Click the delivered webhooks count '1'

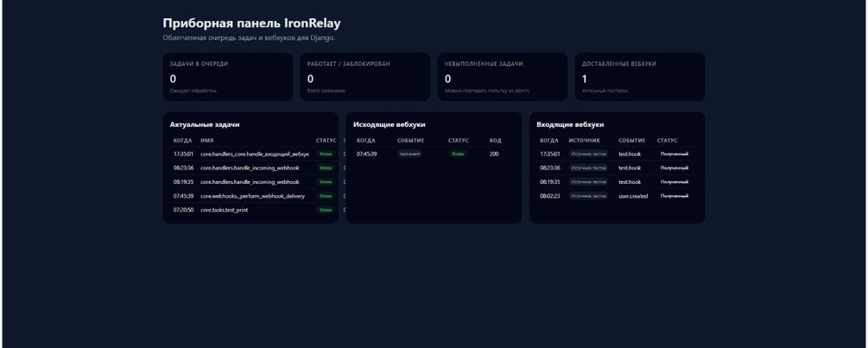tap(585, 79)
